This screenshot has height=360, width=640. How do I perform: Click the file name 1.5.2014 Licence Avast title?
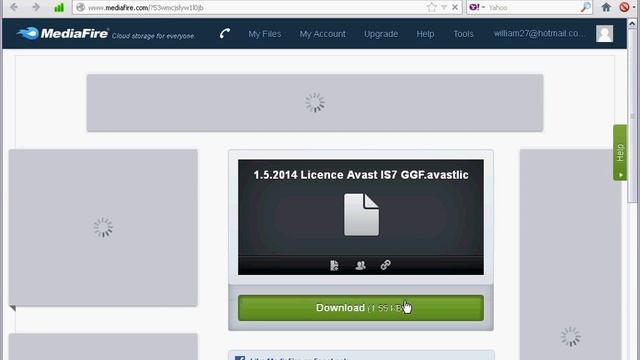[361, 175]
